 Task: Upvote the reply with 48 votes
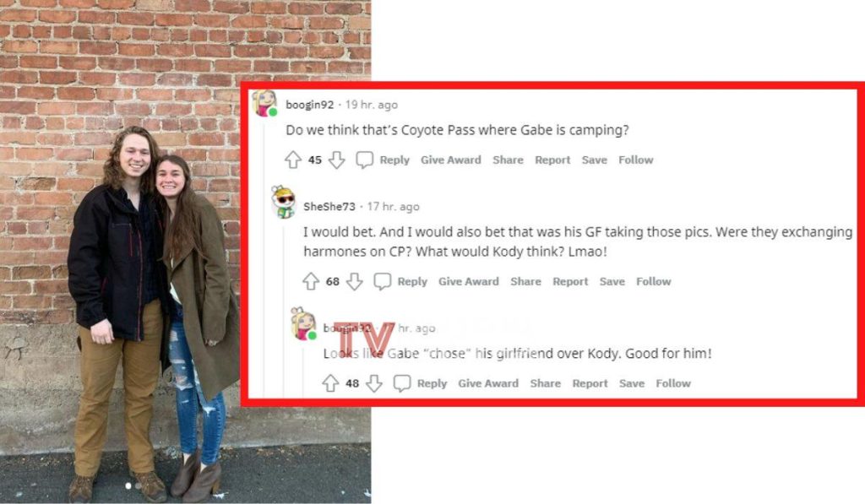(330, 383)
